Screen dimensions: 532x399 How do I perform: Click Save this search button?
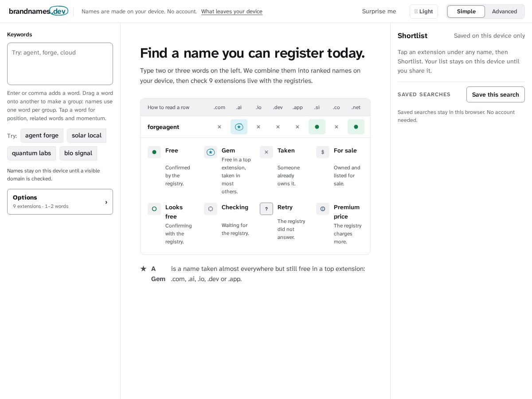(495, 94)
